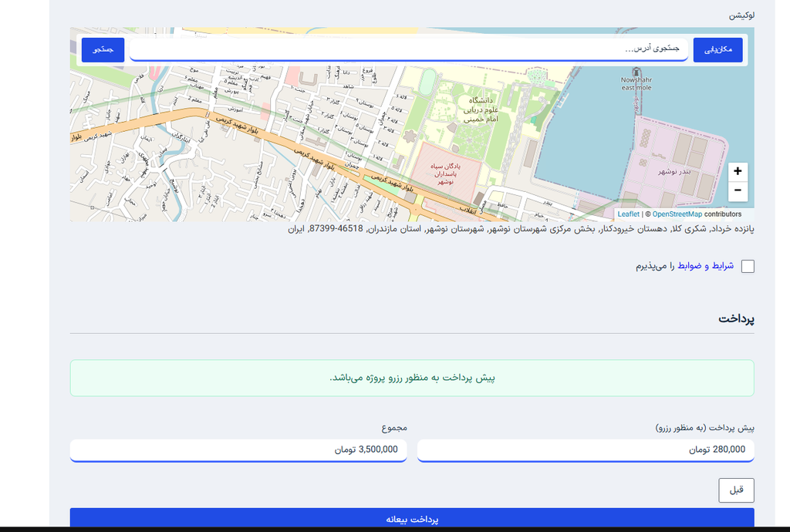Click the لوکیشن label above the map
The height and width of the screenshot is (532, 790).
[x=741, y=15]
